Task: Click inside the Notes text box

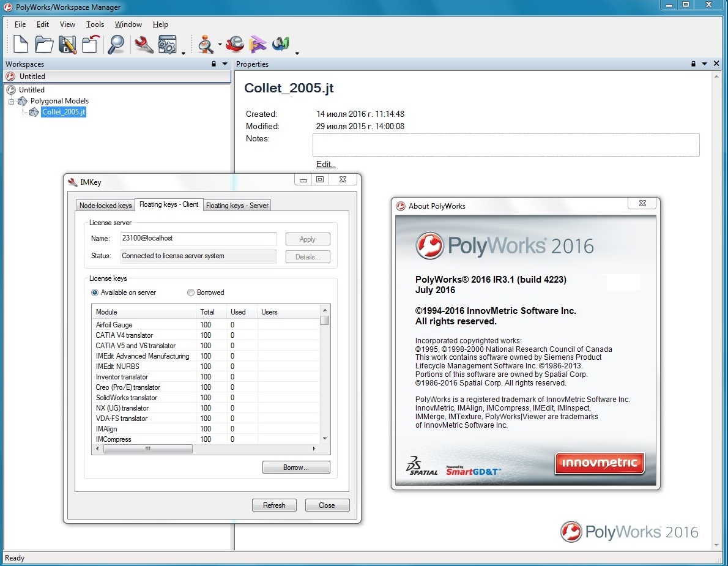Action: (x=505, y=145)
